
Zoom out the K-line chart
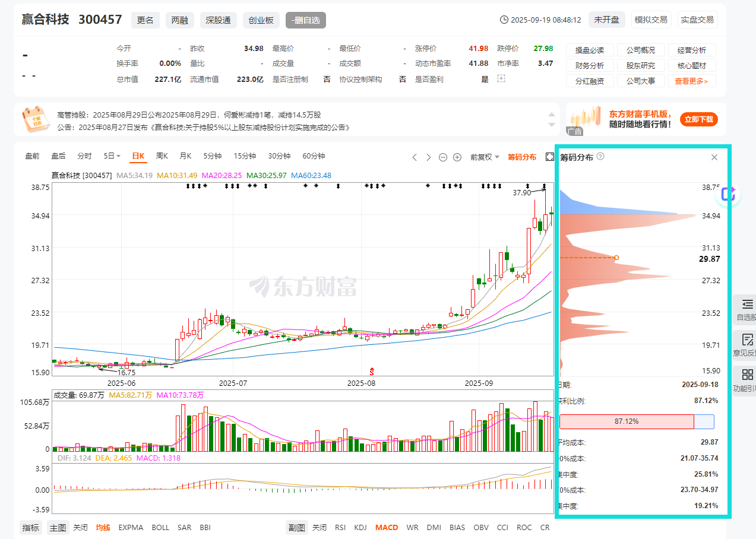coord(443,157)
